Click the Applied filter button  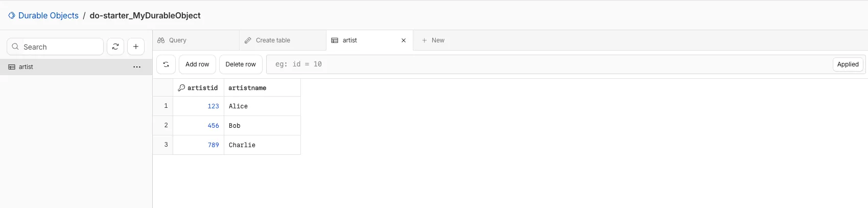pyautogui.click(x=848, y=64)
